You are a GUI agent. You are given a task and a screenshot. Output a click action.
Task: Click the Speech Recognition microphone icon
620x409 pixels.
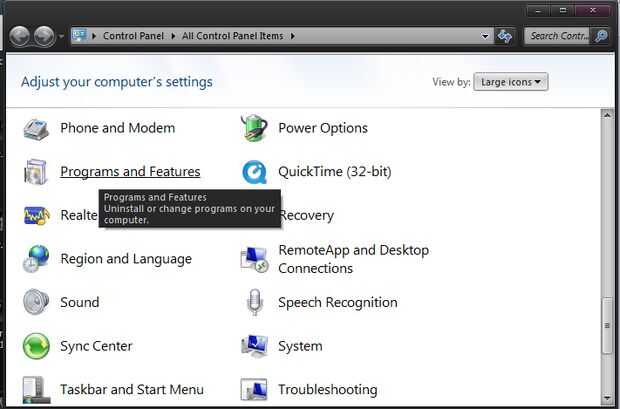[x=254, y=302]
